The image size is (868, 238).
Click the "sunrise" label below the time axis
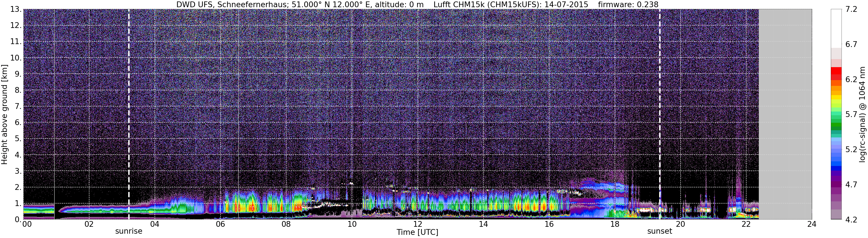click(129, 231)
